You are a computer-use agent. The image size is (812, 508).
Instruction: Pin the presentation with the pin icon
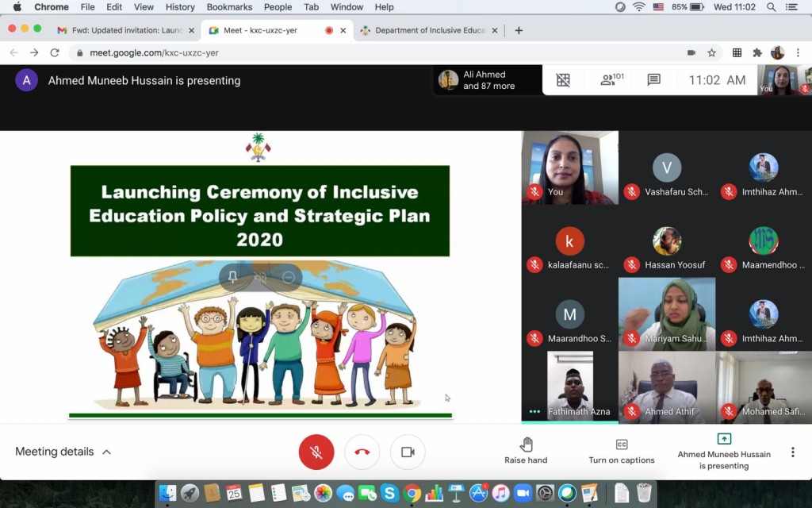(x=232, y=277)
